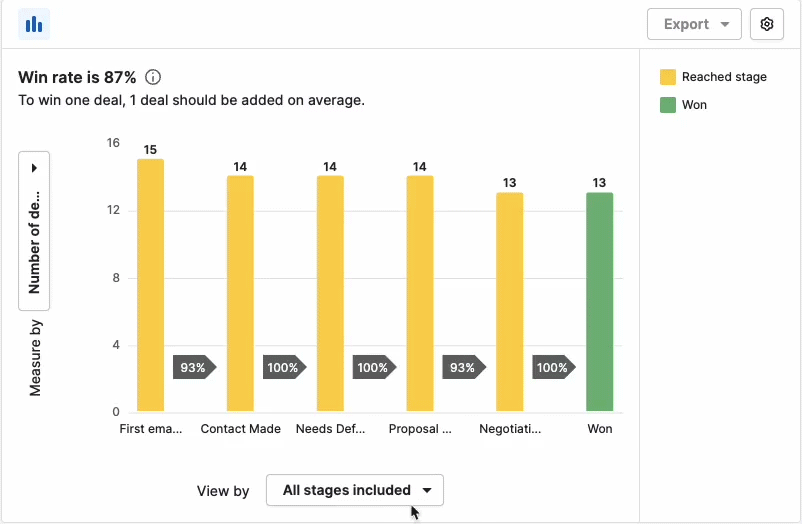802x524 pixels.
Task: Open the settings gear icon
Action: pyautogui.click(x=767, y=24)
